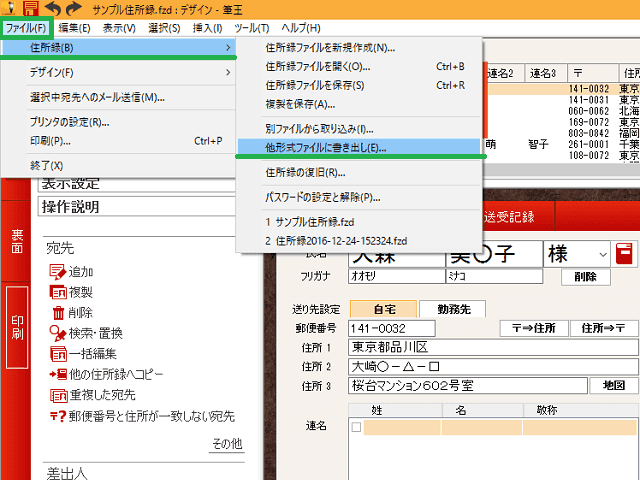Select 住所録ファイルを保存(S)
The width and height of the screenshot is (640, 480).
359,85
